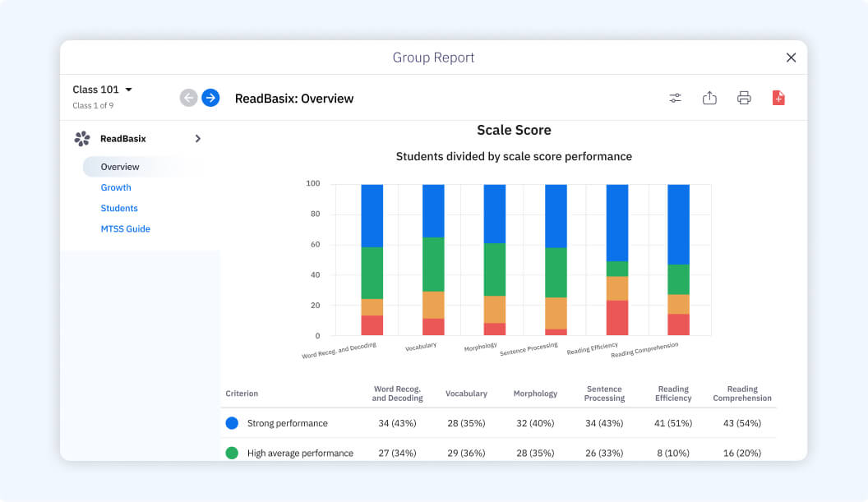Click the 'Sentence Processing' column header
Image resolution: width=868 pixels, height=502 pixels.
pos(604,394)
